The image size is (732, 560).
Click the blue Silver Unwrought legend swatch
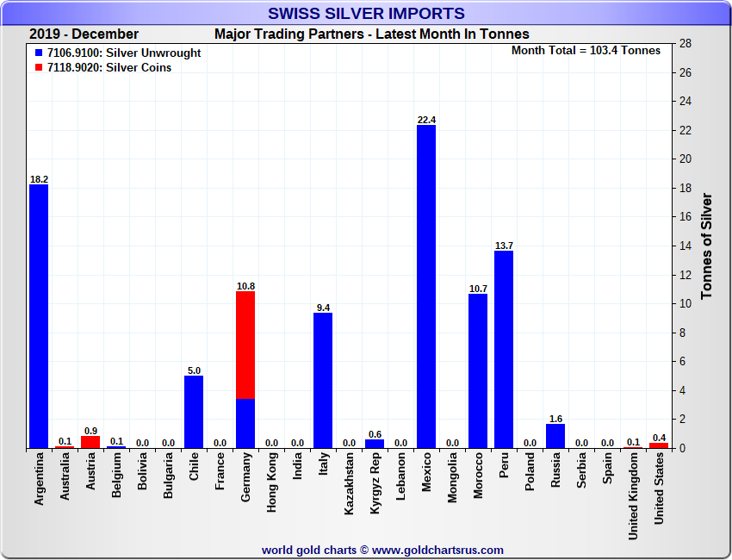coord(39,53)
